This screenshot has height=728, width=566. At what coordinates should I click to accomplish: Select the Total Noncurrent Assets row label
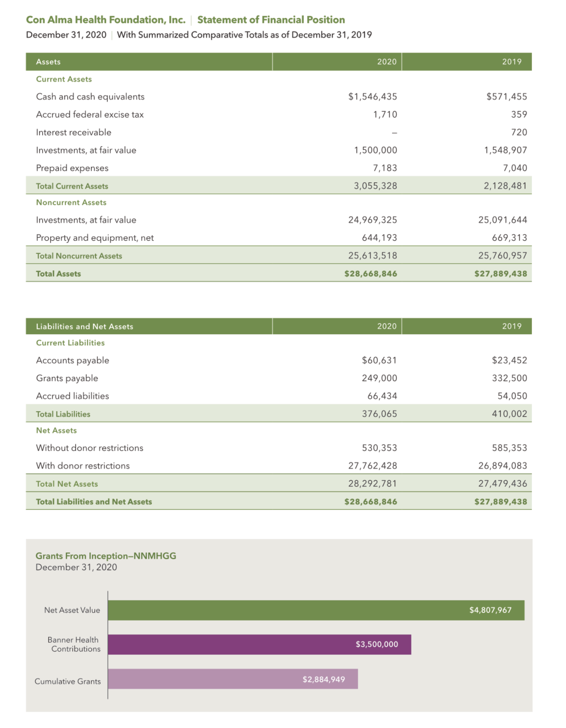pyautogui.click(x=79, y=256)
